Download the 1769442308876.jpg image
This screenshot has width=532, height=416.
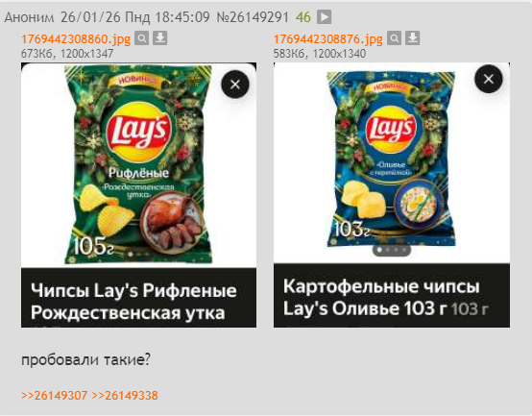[x=413, y=38]
